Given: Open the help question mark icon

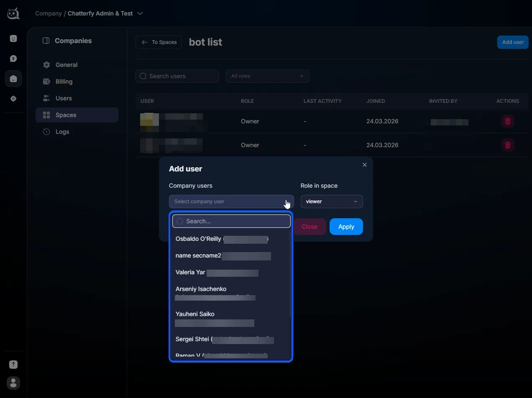Looking at the screenshot, I should coord(13,365).
